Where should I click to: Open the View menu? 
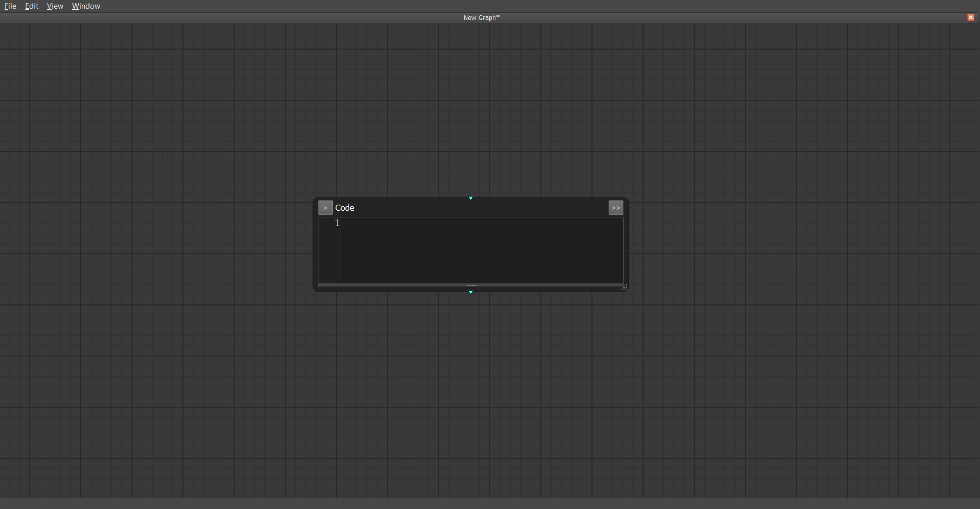click(x=55, y=6)
